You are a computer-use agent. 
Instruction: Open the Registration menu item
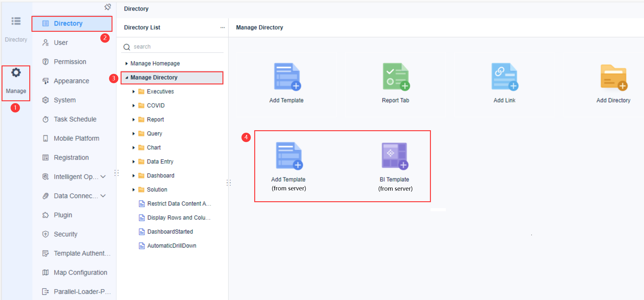(x=72, y=158)
